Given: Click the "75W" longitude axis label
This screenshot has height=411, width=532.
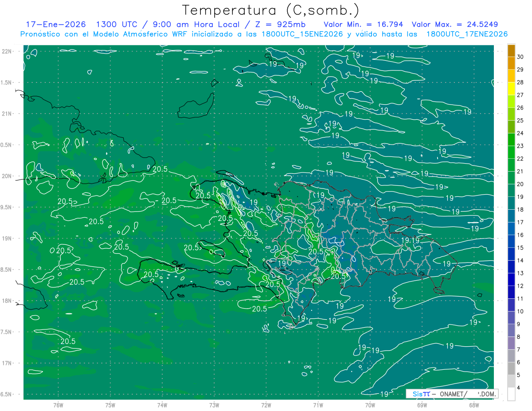Looking at the screenshot, I should point(110,405).
